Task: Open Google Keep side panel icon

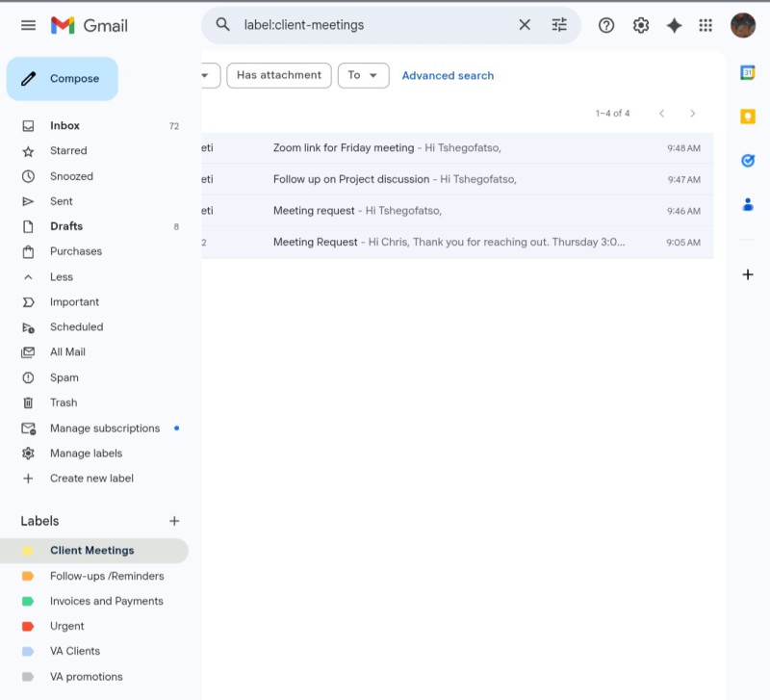Action: 747,117
